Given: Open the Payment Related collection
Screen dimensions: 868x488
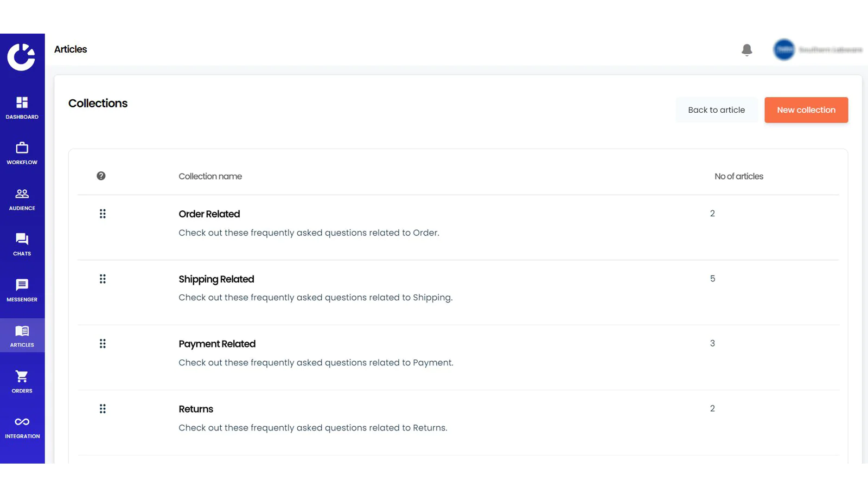Looking at the screenshot, I should point(217,344).
